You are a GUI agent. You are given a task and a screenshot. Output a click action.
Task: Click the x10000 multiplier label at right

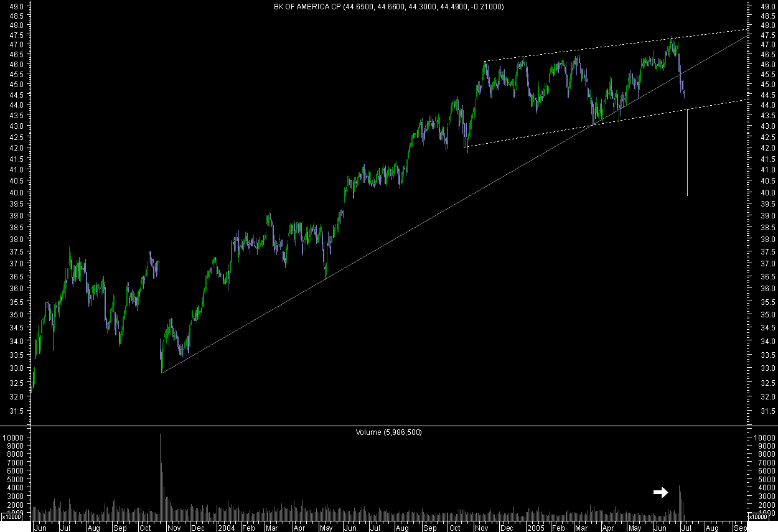[758, 517]
